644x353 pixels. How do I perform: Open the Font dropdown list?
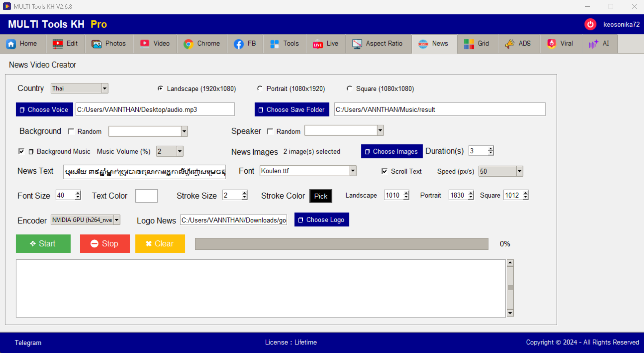tap(353, 171)
